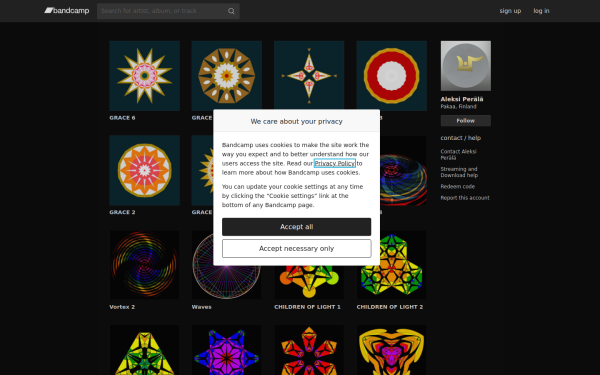Open the red pentagon-petal album cover
The height and width of the screenshot is (375, 600).
point(309,350)
